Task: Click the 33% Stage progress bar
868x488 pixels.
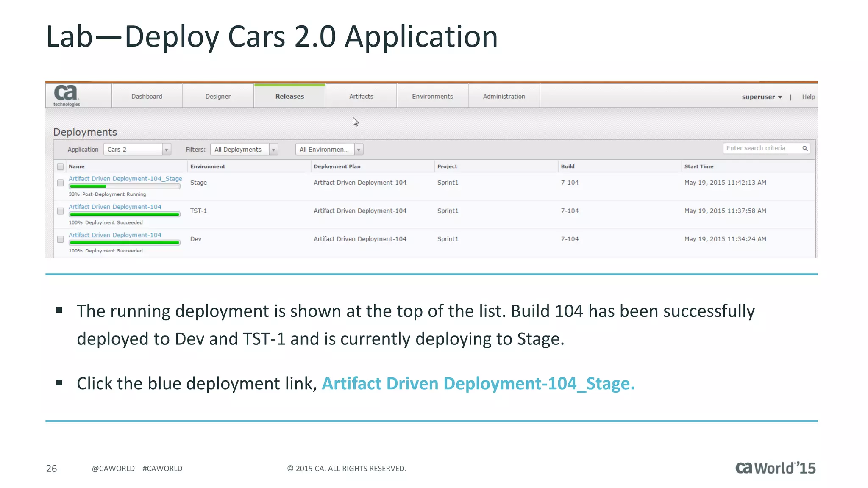Action: [x=125, y=186]
